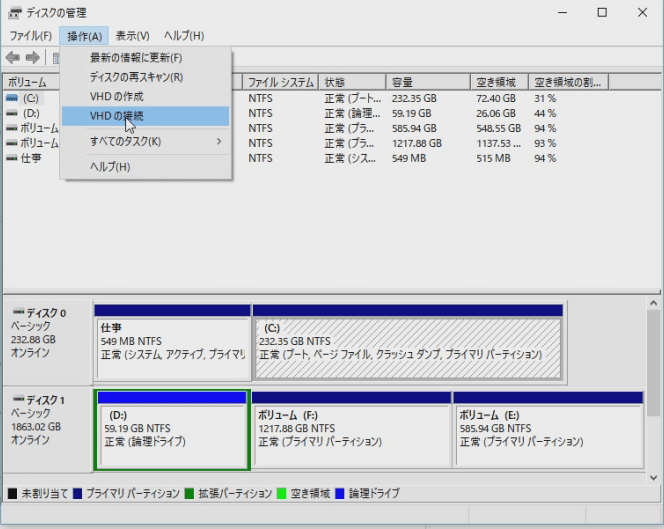
Task: Click the Back arrow toolbar icon
Action: tap(13, 57)
